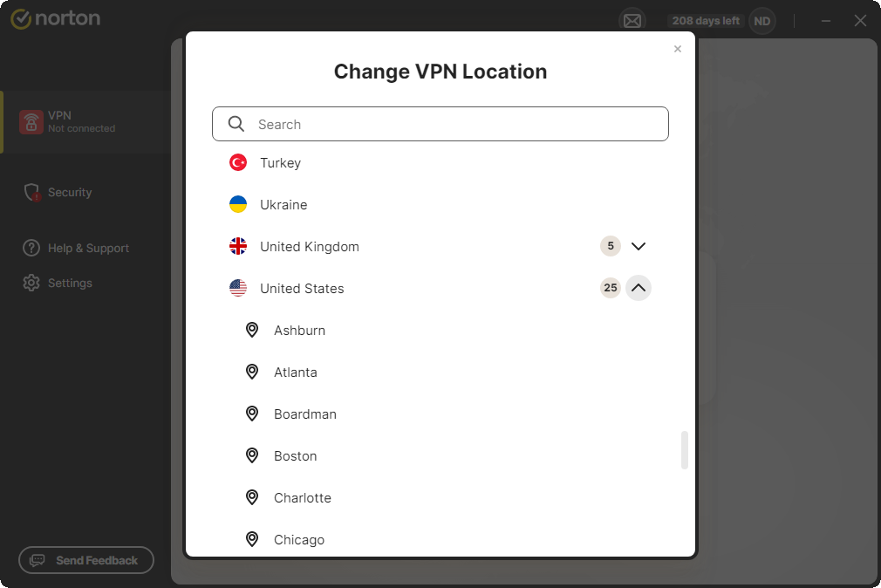This screenshot has height=588, width=881.
Task: Expand the United Kingdom city list
Action: coord(639,247)
